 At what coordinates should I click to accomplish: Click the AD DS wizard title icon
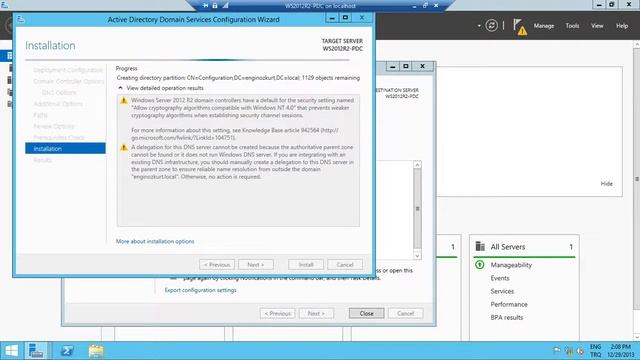(x=21, y=19)
